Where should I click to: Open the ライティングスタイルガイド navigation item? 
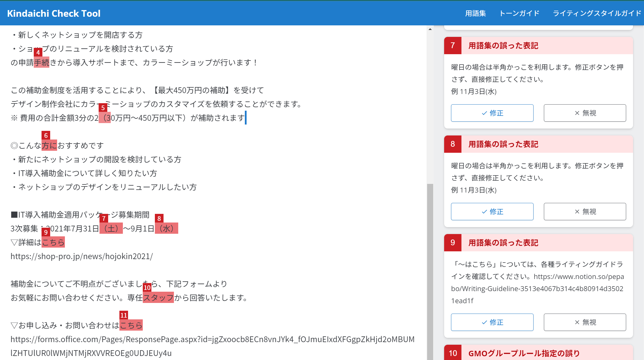(x=596, y=13)
